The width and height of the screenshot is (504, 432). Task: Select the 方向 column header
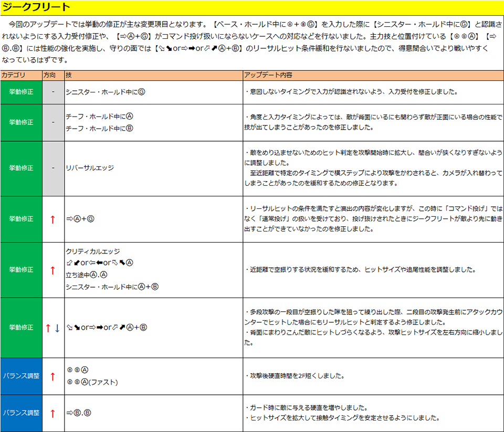[50, 75]
